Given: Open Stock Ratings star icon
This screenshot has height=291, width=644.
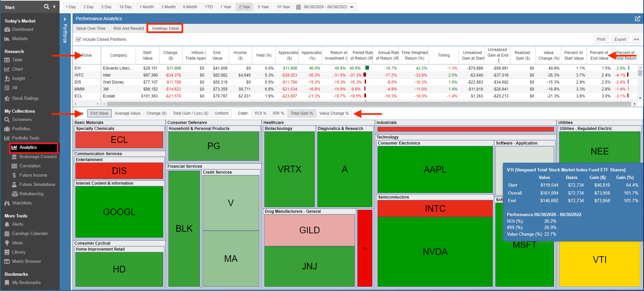Looking at the screenshot, I should click(x=7, y=98).
